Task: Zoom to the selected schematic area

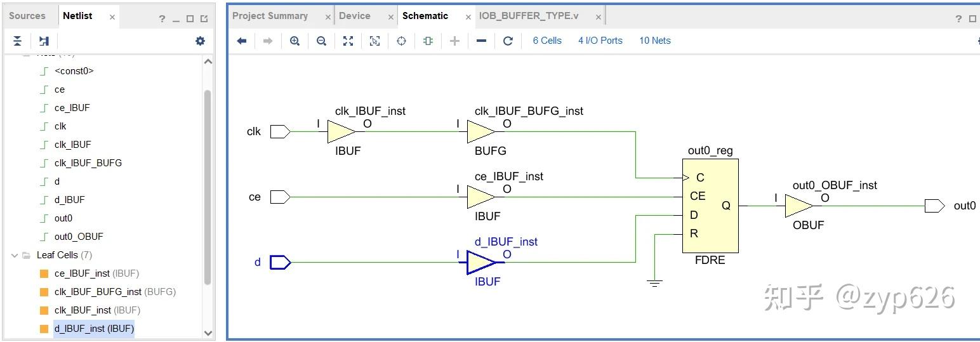Action: click(374, 41)
